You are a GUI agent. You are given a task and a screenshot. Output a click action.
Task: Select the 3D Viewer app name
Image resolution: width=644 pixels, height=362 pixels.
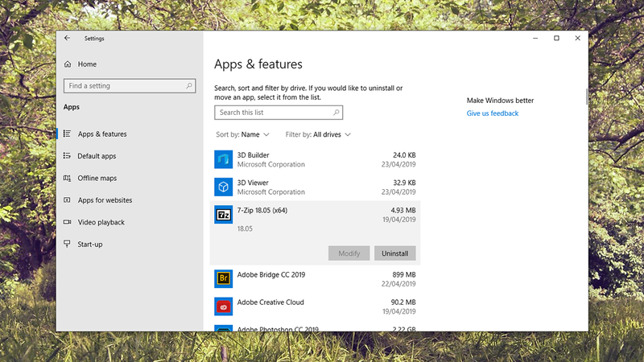pyautogui.click(x=253, y=183)
